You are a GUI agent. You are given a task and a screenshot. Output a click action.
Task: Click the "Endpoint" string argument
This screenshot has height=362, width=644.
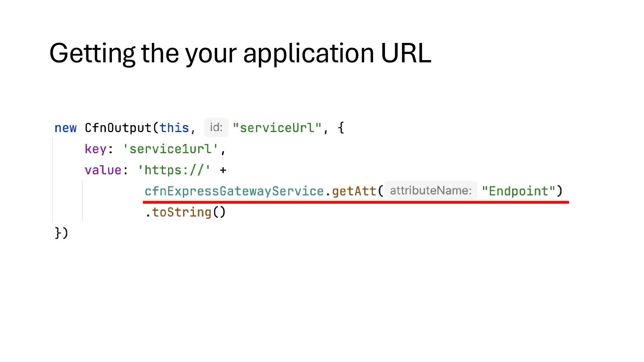pos(519,191)
